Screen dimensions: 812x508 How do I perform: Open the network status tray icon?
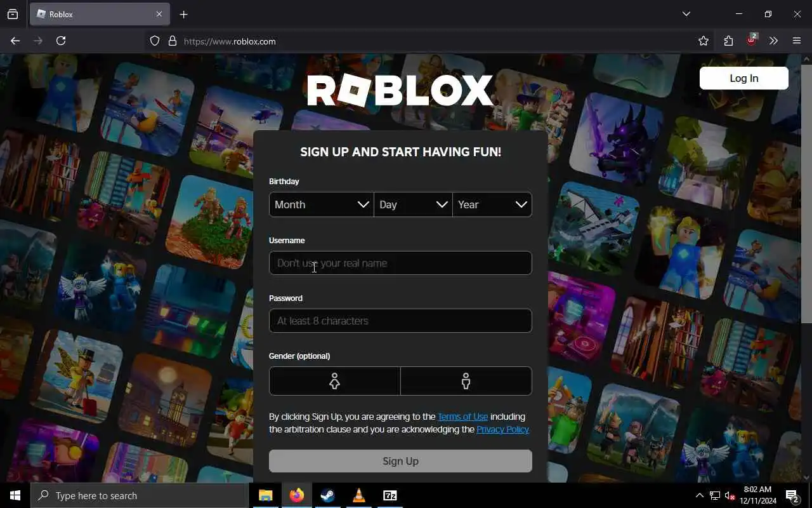(x=715, y=495)
